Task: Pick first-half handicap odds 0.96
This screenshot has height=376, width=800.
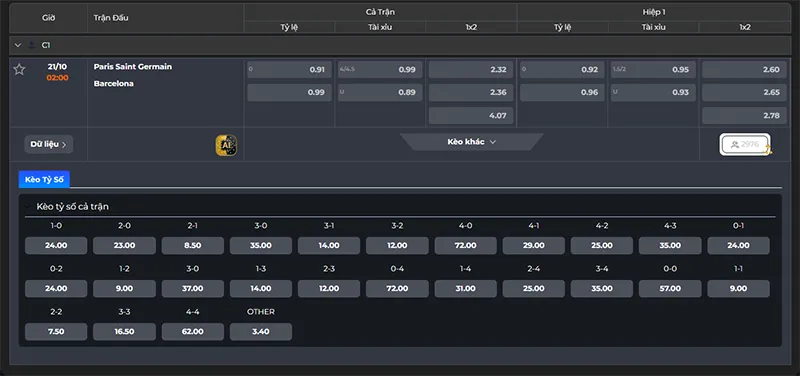Action: (562, 92)
